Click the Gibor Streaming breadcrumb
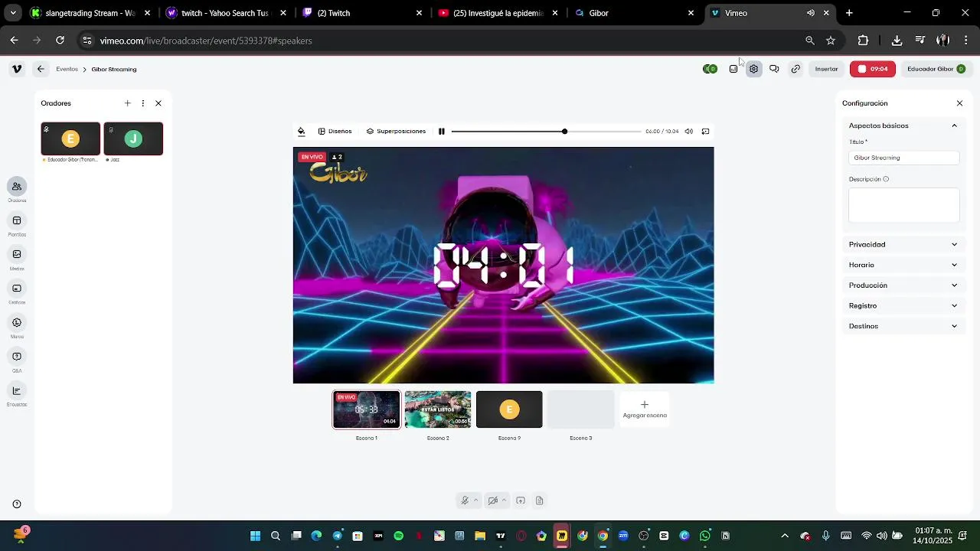This screenshot has height=551, width=980. 114,69
